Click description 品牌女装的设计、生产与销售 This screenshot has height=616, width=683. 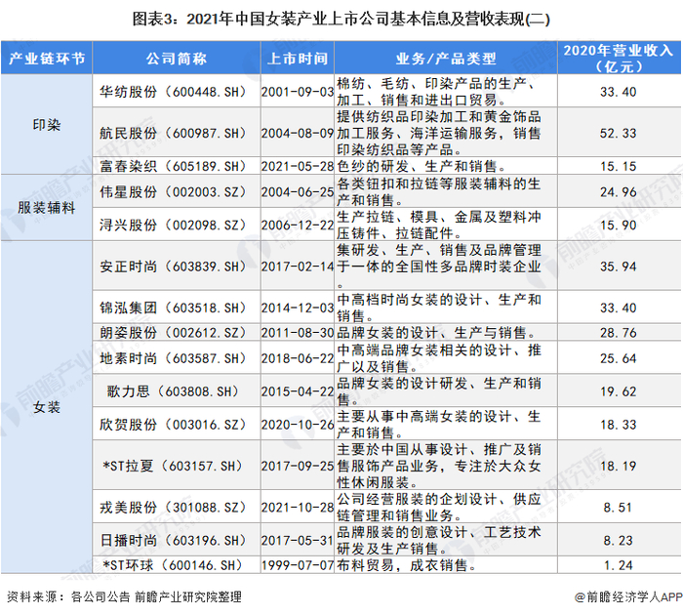pyautogui.click(x=436, y=333)
